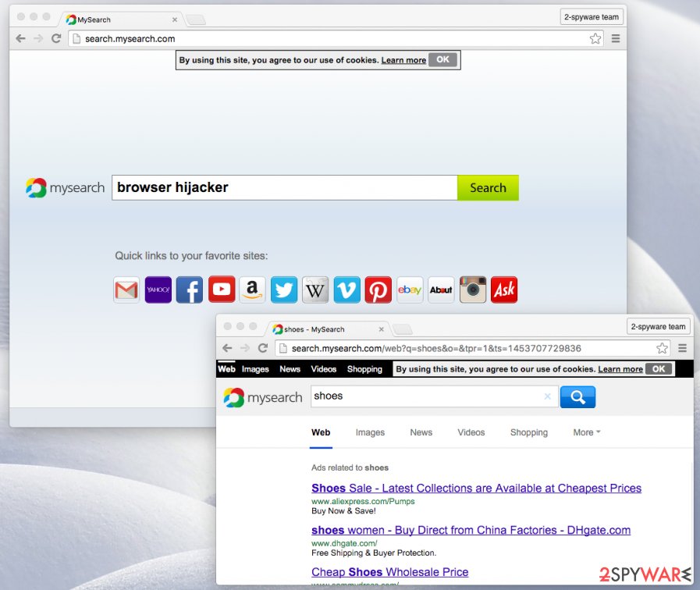This screenshot has width=700, height=590.
Task: Click Videos in the black top bar
Action: (324, 369)
